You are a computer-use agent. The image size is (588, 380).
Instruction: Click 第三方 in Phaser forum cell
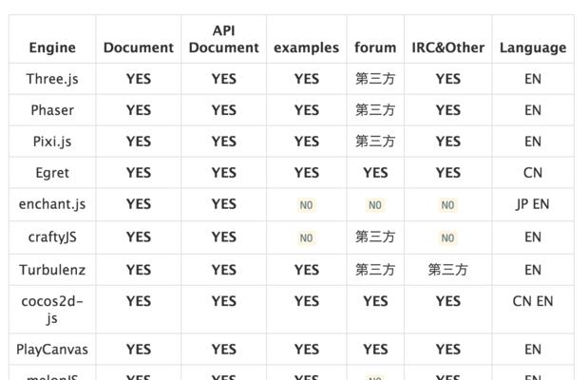375,110
